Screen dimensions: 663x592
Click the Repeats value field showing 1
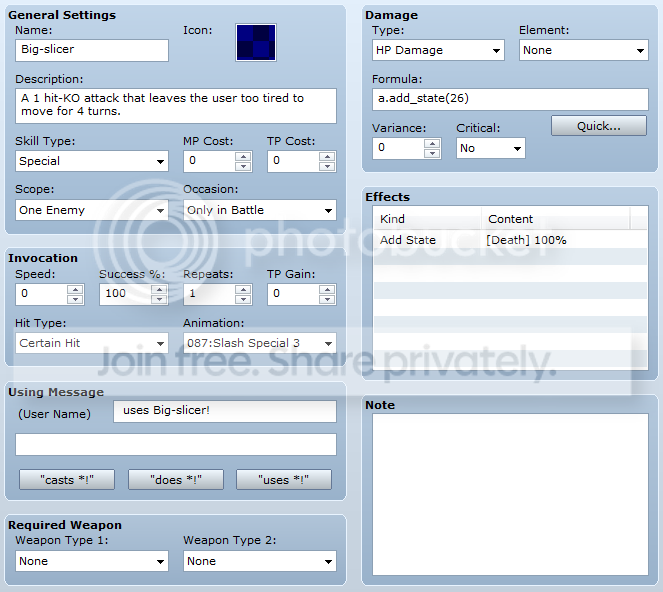[210, 294]
